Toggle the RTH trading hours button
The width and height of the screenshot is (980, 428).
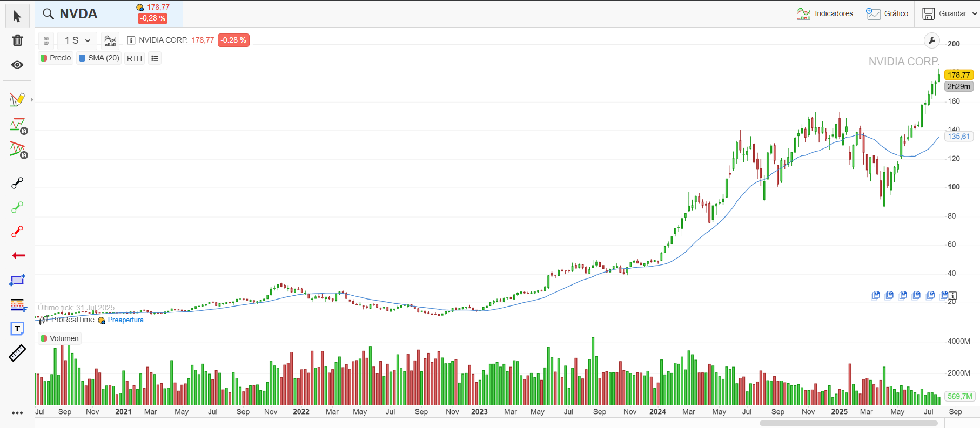pyautogui.click(x=135, y=58)
